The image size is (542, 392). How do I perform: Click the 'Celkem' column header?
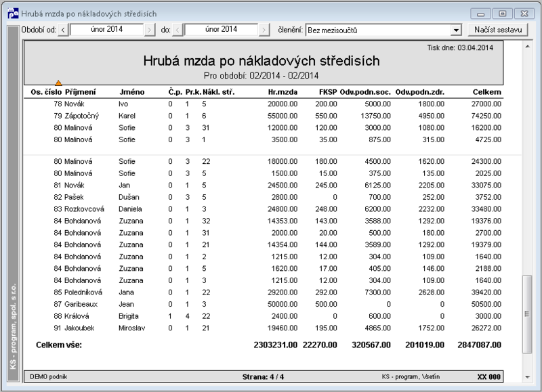point(486,92)
